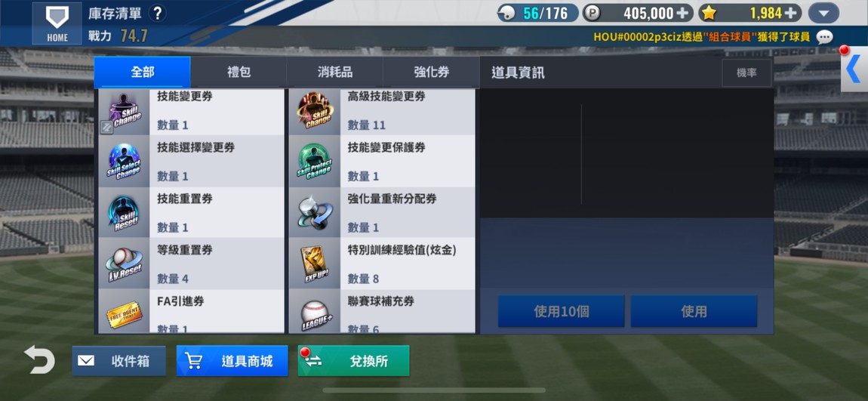The width and height of the screenshot is (868, 401).
Task: Add more stars with plus button
Action: click(791, 13)
